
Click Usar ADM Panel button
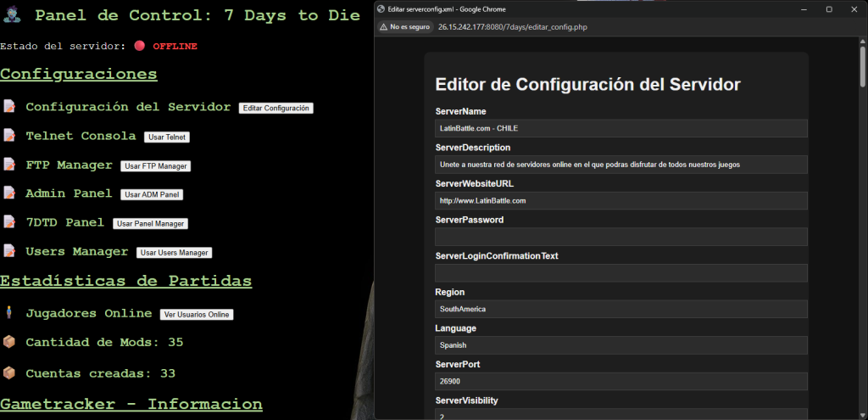click(x=152, y=194)
